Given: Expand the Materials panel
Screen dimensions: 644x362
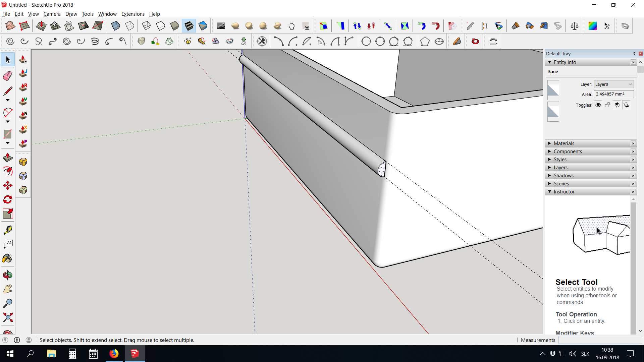Looking at the screenshot, I should tap(564, 143).
